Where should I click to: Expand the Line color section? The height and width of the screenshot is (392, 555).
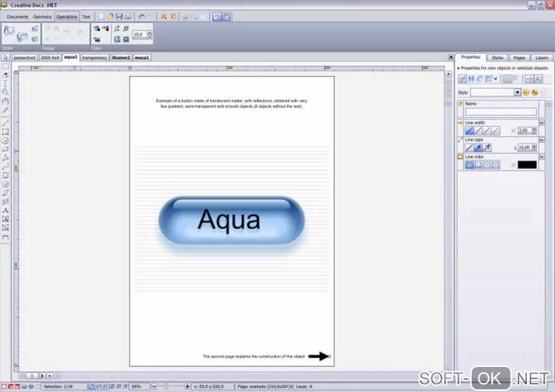pyautogui.click(x=541, y=157)
